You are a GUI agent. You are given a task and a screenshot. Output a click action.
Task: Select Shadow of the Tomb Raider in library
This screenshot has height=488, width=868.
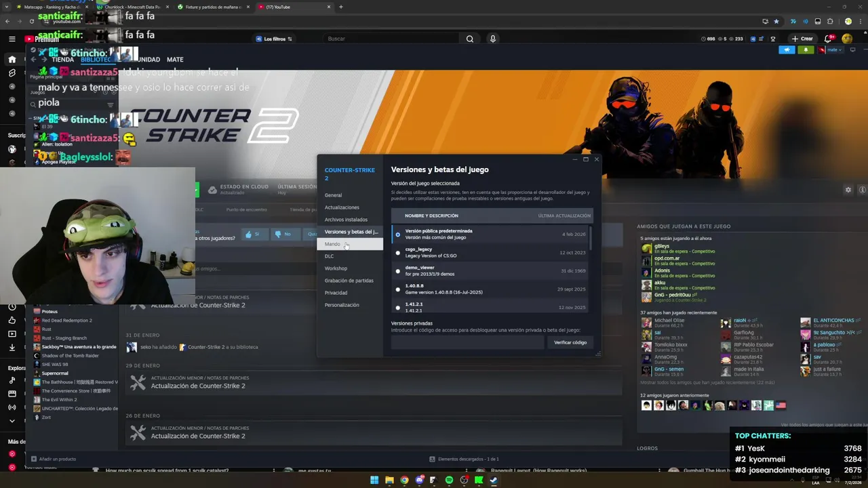coord(70,355)
